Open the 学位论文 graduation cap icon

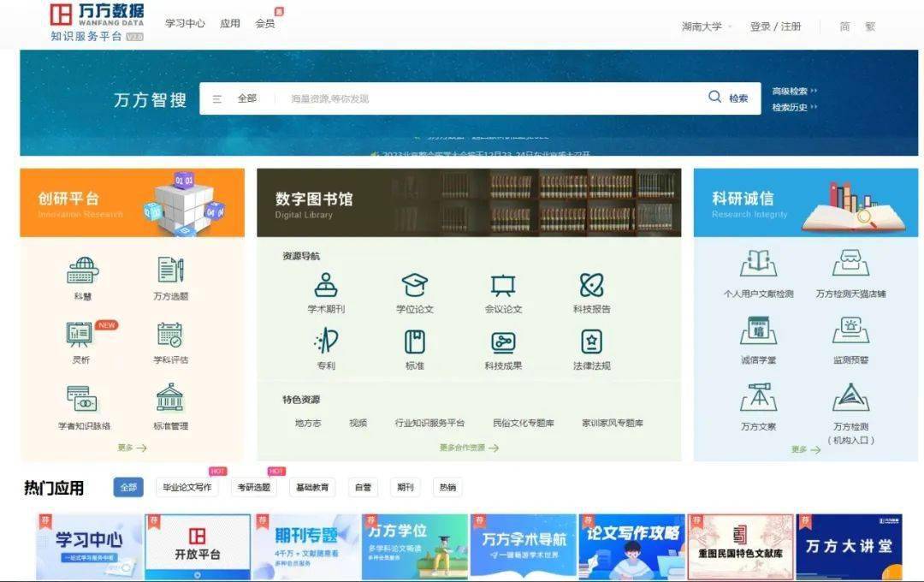coord(415,285)
